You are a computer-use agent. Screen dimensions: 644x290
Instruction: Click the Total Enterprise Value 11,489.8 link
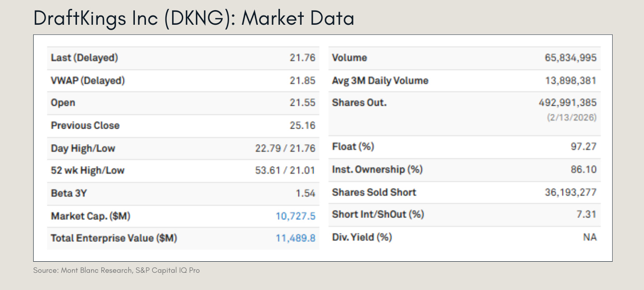[295, 238]
